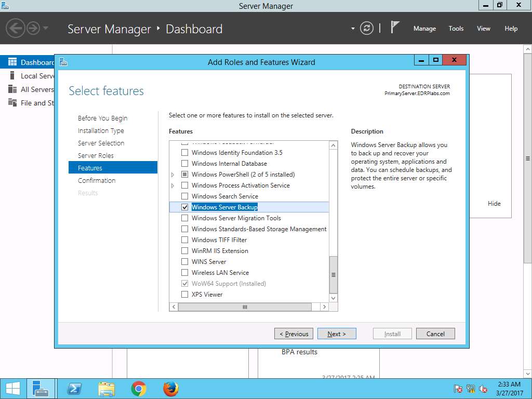Check Windows Search Service
The image size is (532, 399).
tap(184, 196)
